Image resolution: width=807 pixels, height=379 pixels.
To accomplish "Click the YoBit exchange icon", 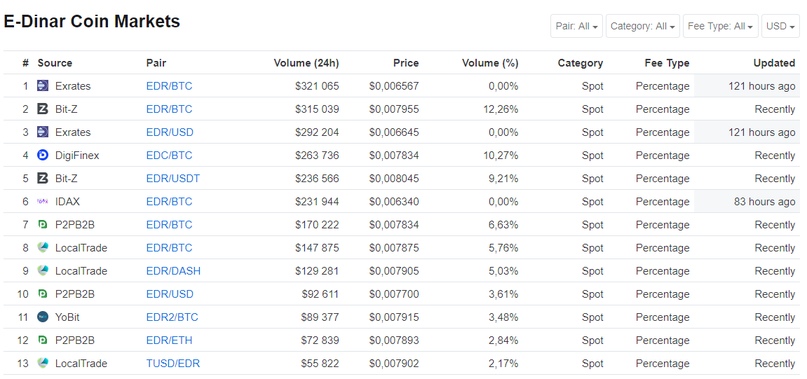I will pyautogui.click(x=43, y=317).
